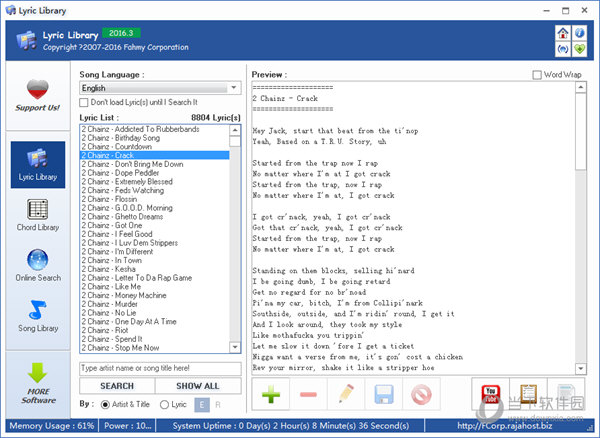Click preview pane scroll up arrow

pos(581,87)
